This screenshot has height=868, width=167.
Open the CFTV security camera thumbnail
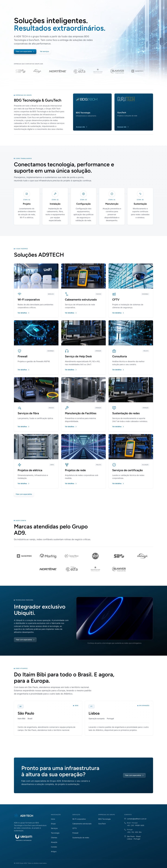pyautogui.click(x=131, y=276)
